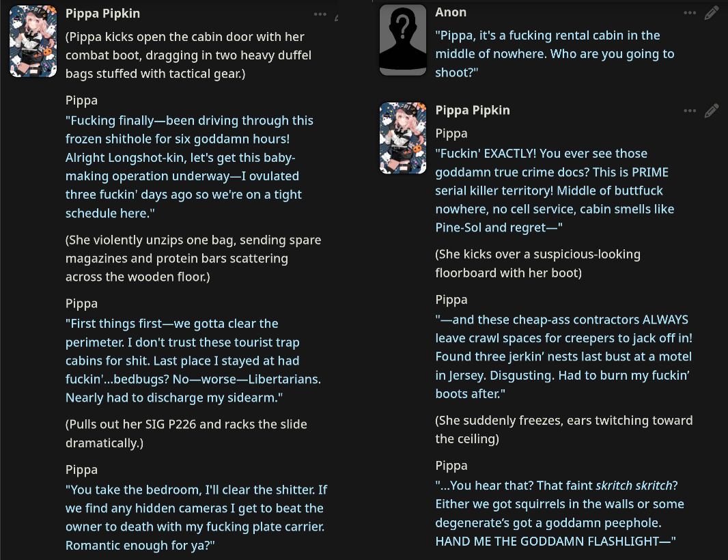Open the three-dot menu on Anon's message
This screenshot has height=560, width=728.
tap(690, 13)
